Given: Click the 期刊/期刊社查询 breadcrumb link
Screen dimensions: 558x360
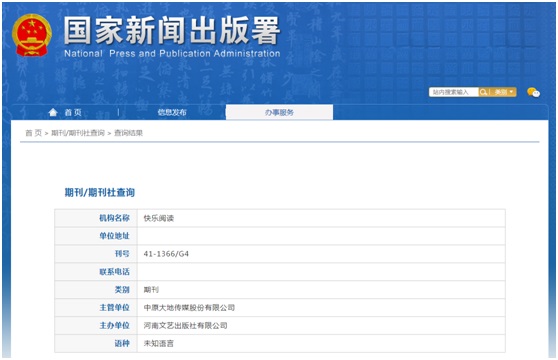Looking at the screenshot, I should coord(78,133).
